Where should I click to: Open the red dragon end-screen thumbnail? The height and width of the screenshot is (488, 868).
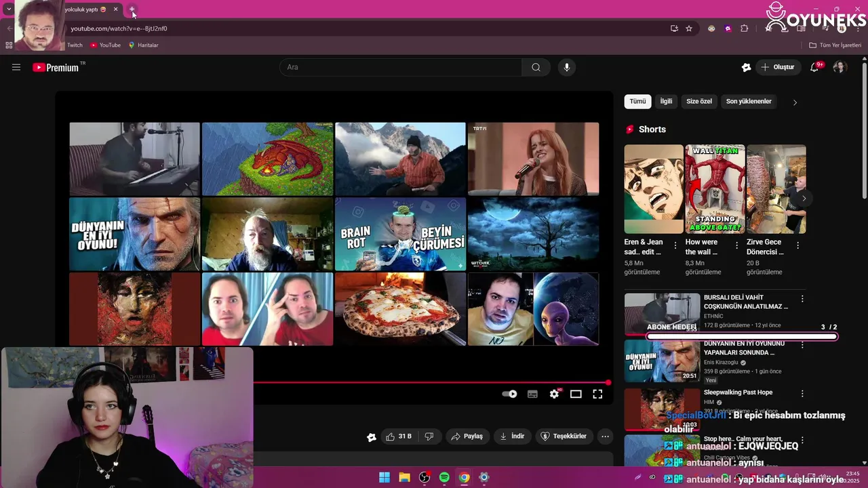[x=267, y=159]
